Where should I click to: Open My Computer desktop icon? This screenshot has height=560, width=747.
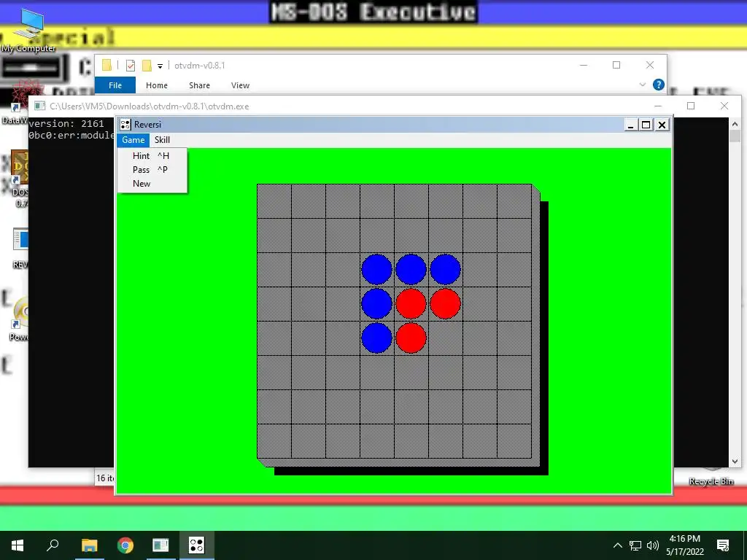pos(28,29)
